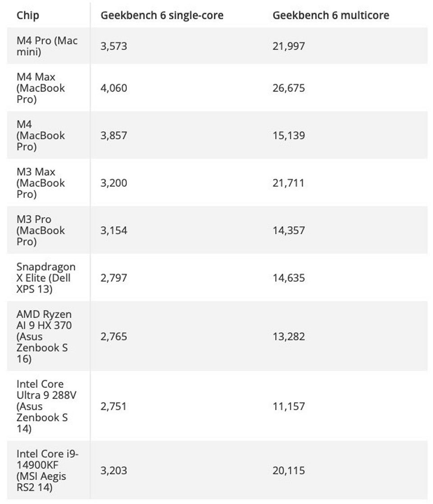The image size is (433, 504).
Task: Click the Intel Core i9-14900KF chip cell
Action: (x=47, y=471)
